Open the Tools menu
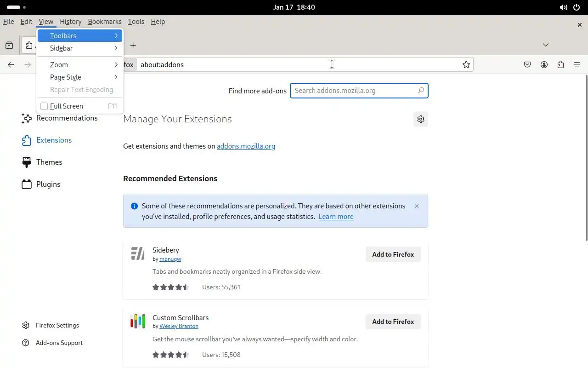Viewport: 588px width, 368px height. (x=136, y=22)
